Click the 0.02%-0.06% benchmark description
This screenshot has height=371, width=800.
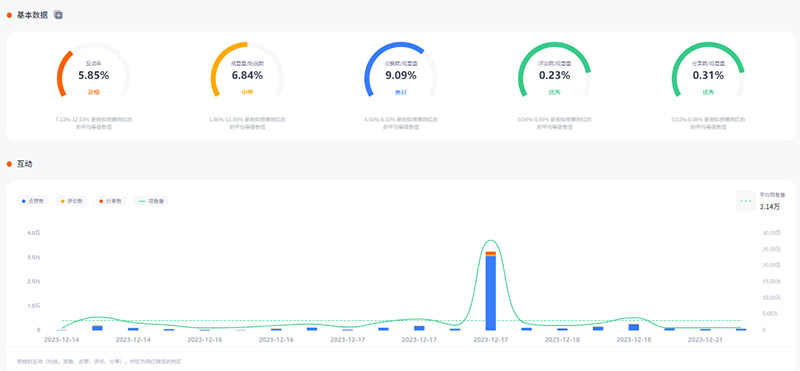708,123
